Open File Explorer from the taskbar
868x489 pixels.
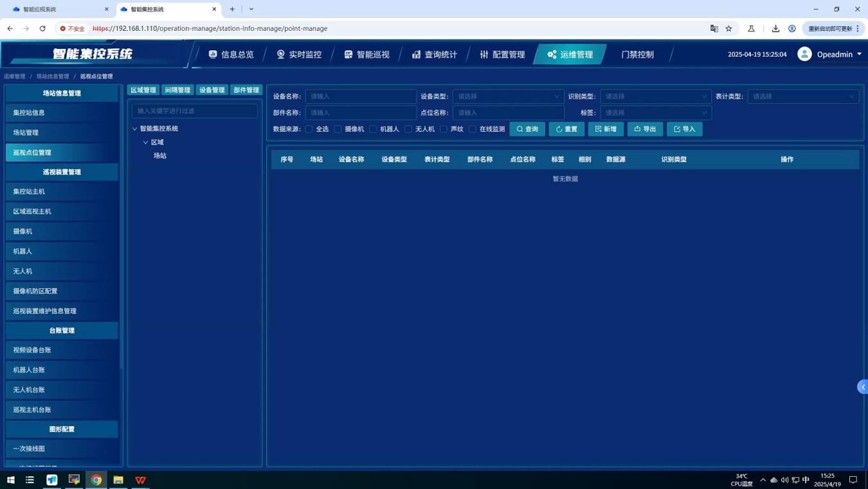pyautogui.click(x=118, y=480)
